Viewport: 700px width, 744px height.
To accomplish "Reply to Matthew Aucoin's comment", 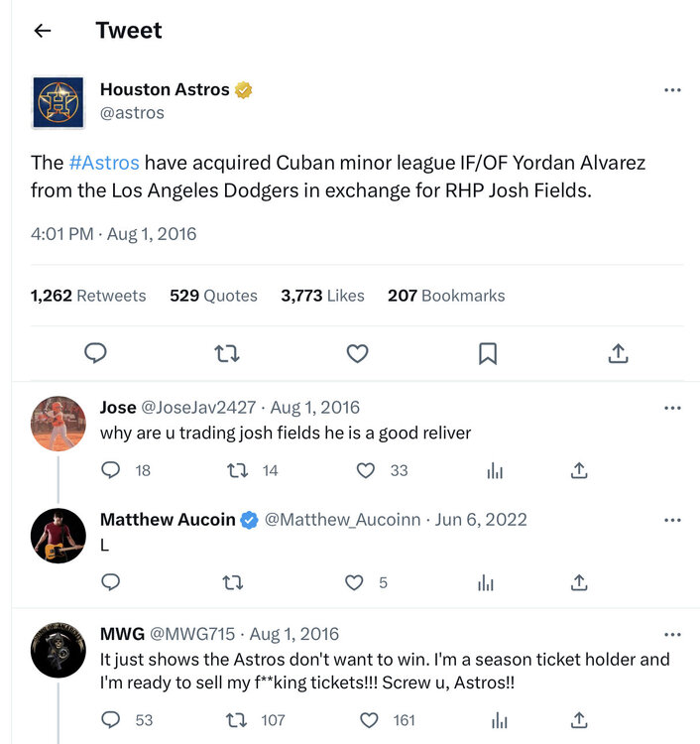I will [111, 582].
